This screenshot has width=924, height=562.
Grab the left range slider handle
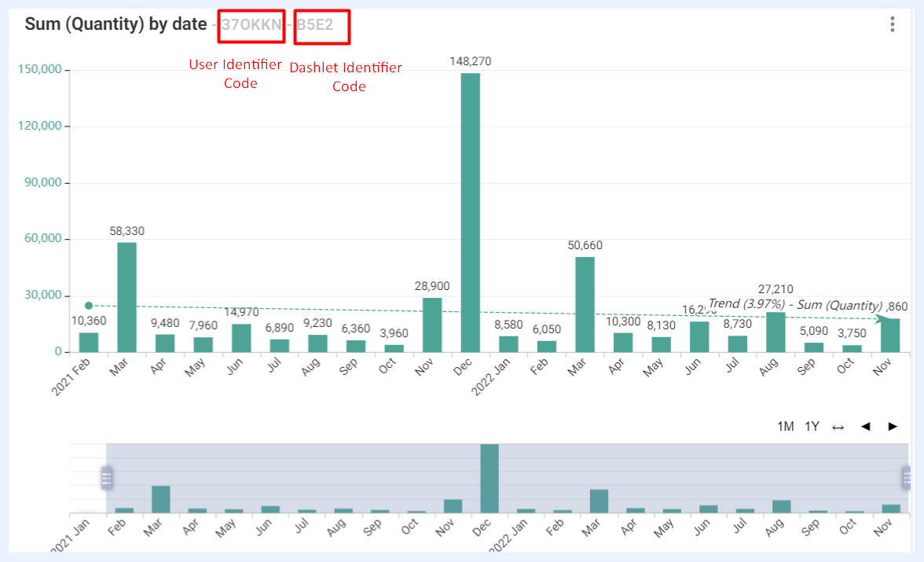point(107,478)
